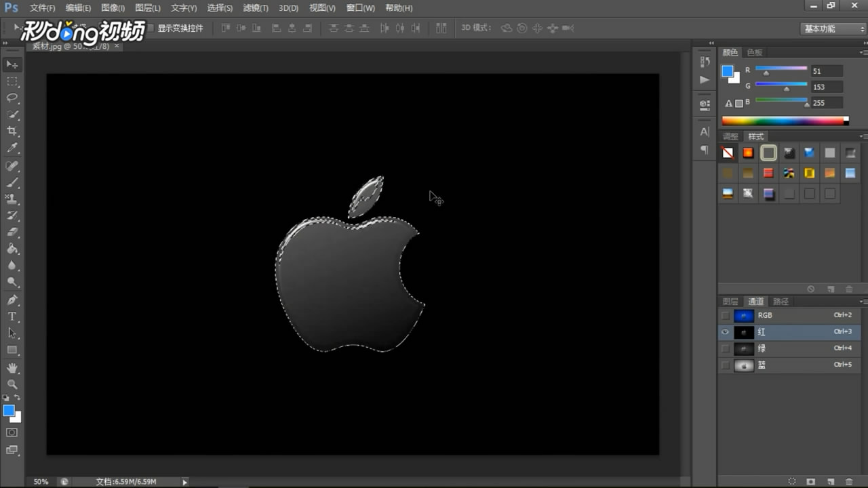
Task: Select the 蓝 channel thumbnail
Action: pyautogui.click(x=744, y=365)
